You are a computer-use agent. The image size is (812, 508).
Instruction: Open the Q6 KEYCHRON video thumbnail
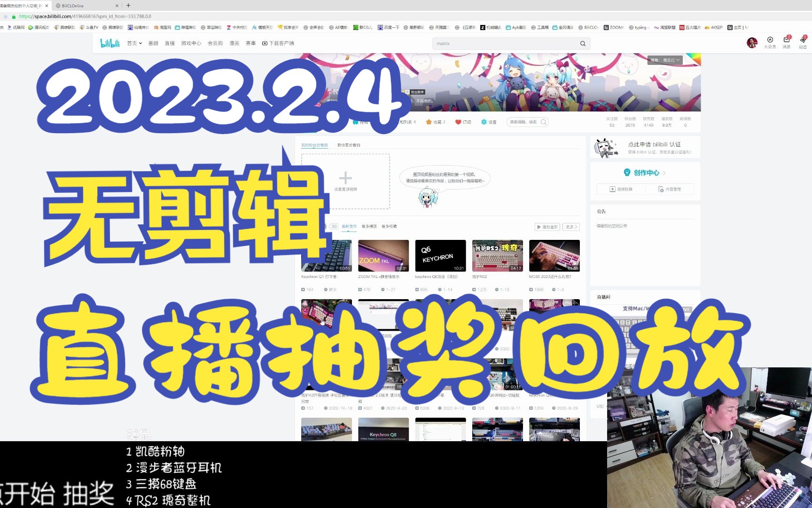[440, 256]
